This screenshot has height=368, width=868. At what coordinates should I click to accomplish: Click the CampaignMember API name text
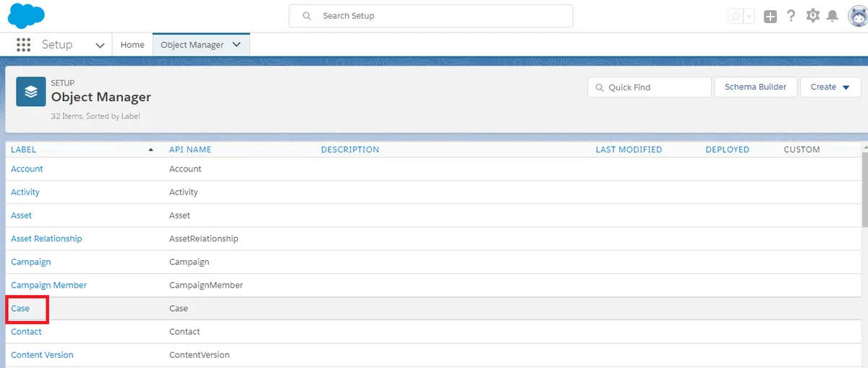pyautogui.click(x=206, y=285)
